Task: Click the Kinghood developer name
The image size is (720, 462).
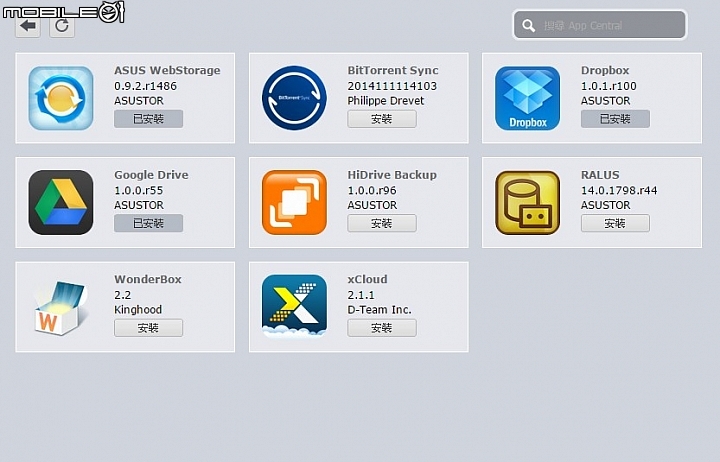Action: click(138, 310)
